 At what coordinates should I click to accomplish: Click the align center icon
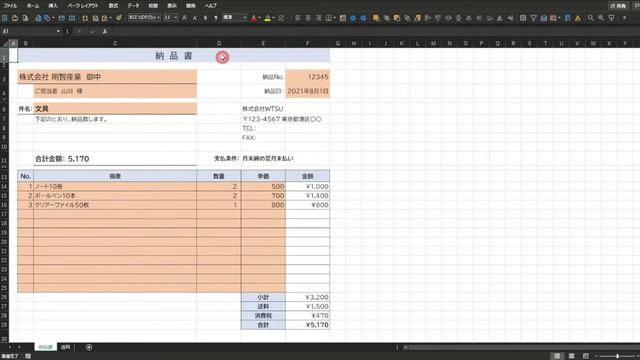pyautogui.click(x=308, y=18)
